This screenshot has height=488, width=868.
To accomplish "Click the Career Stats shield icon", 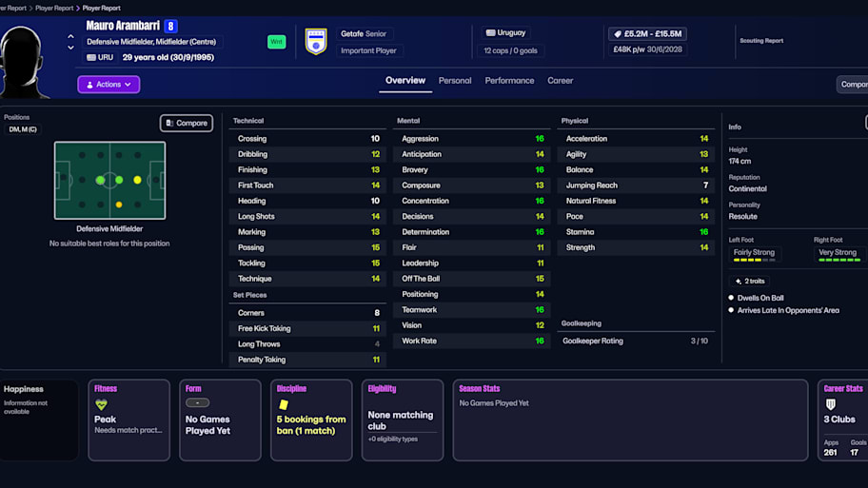I will (830, 404).
